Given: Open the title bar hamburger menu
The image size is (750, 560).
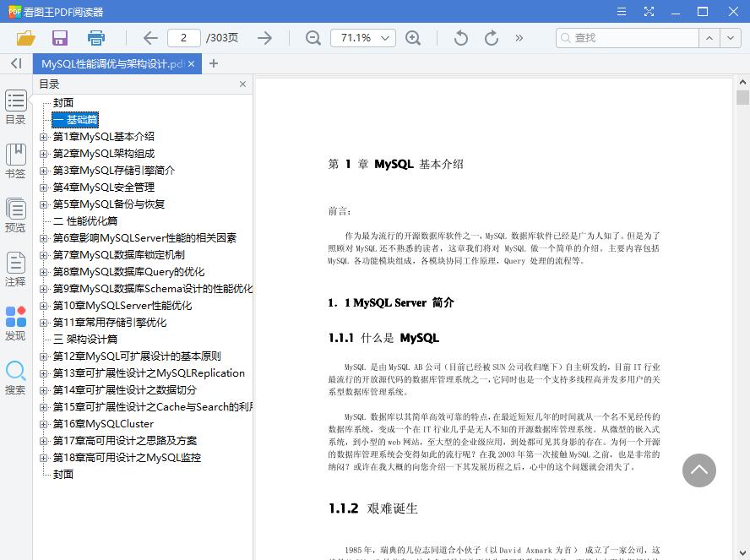Looking at the screenshot, I should pyautogui.click(x=622, y=12).
